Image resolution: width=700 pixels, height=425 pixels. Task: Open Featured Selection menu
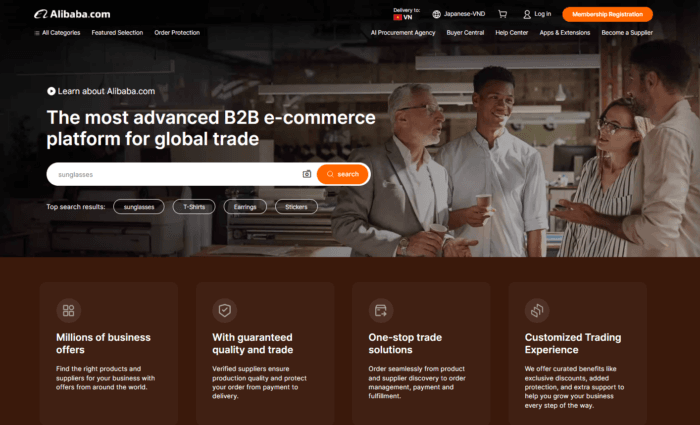[117, 33]
